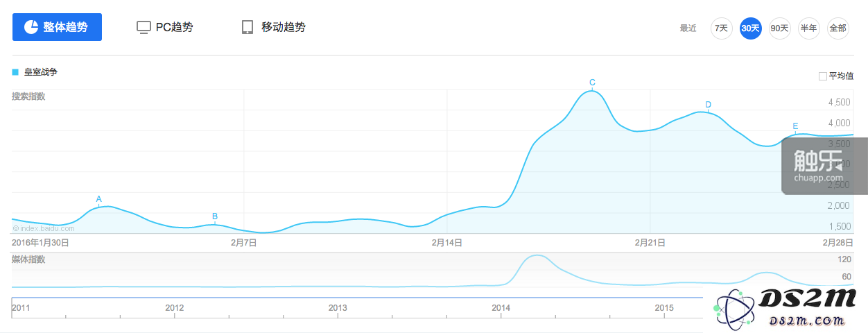Enable the 平均值 checkbox

click(x=823, y=76)
